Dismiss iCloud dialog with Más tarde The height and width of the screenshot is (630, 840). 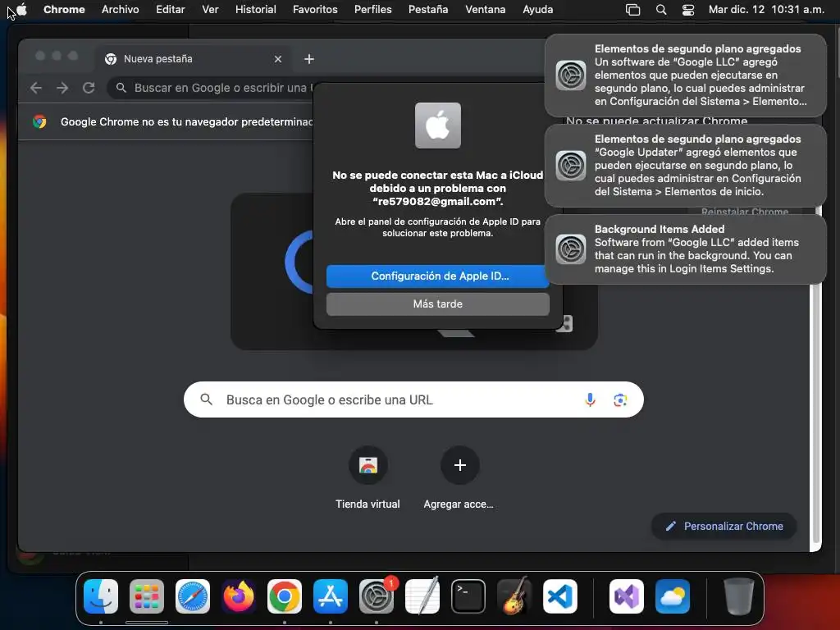[x=438, y=304]
